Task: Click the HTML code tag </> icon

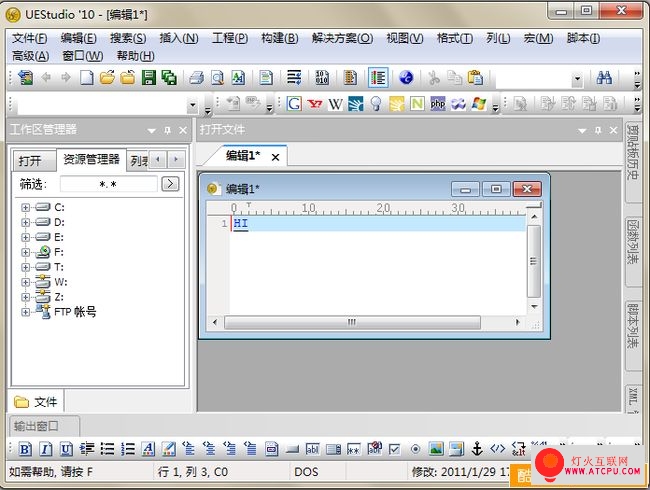Action: point(497,449)
